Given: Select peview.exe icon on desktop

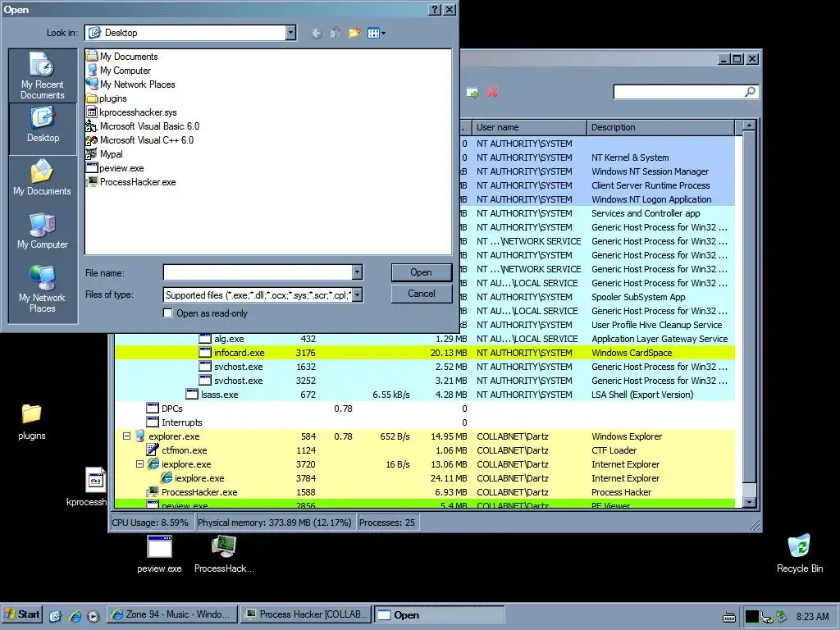Looking at the screenshot, I should coord(159,555).
